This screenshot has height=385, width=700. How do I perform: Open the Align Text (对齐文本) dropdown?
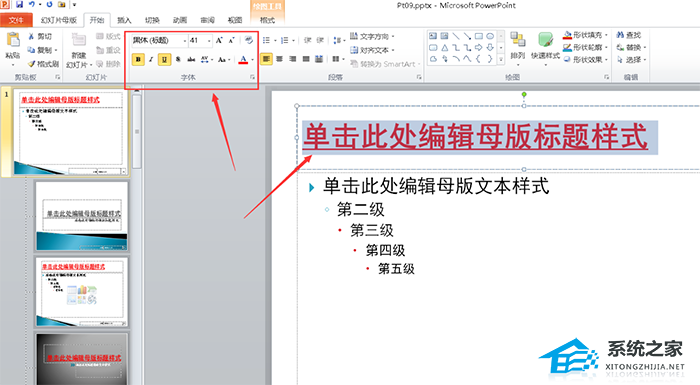tap(372, 50)
